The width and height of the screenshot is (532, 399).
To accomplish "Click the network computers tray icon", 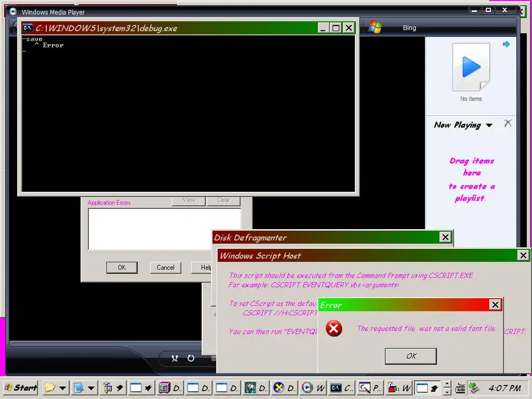I will 473,388.
